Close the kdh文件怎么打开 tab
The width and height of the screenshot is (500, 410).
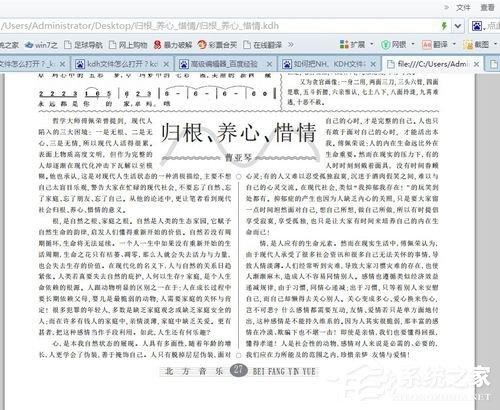pyautogui.click(x=166, y=64)
